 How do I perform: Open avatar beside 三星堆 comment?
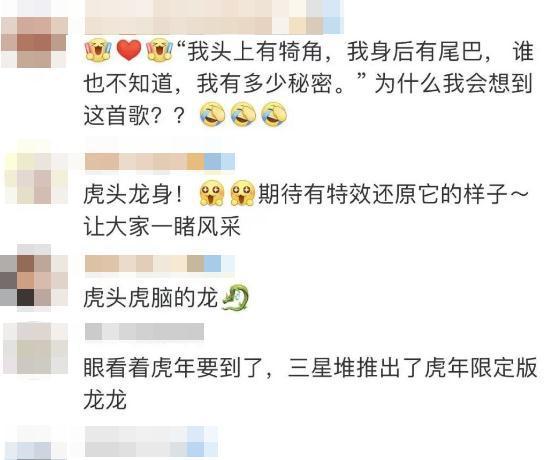35,349
